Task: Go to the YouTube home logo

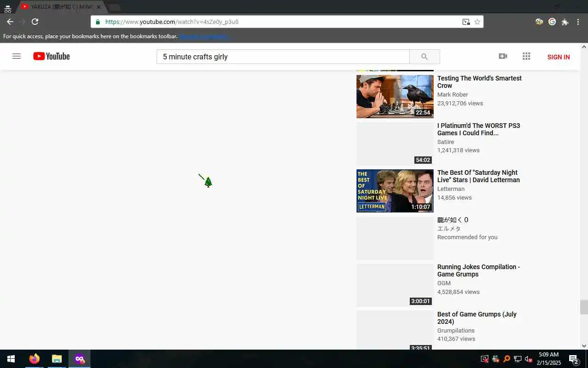Action: (51, 56)
